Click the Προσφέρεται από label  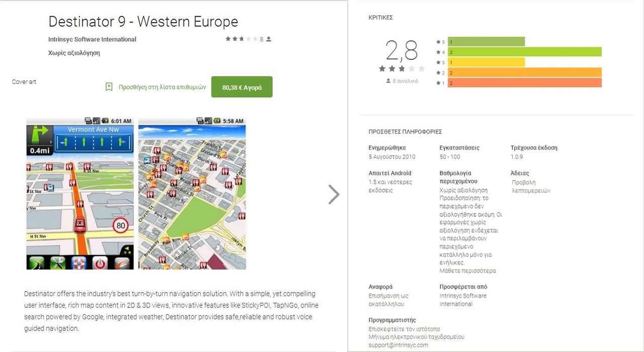point(463,287)
